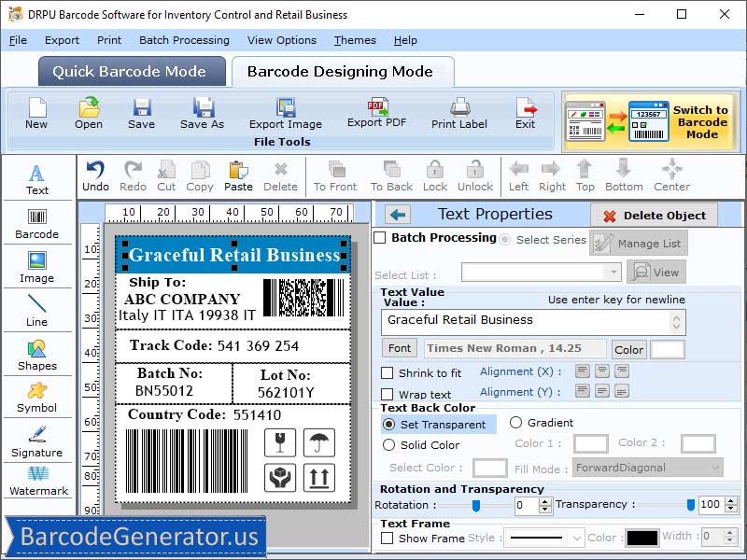747x560 pixels.
Task: Select the Signature tool
Action: coord(37,442)
